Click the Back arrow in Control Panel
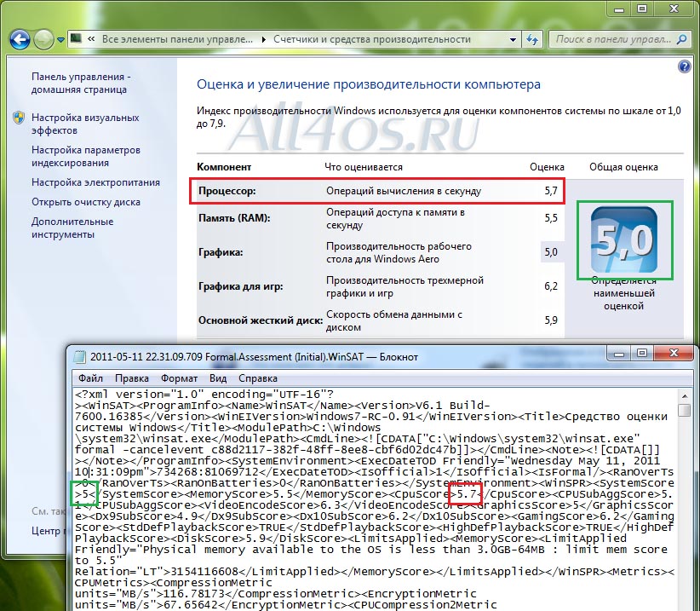The height and width of the screenshot is (611, 700). [20, 40]
